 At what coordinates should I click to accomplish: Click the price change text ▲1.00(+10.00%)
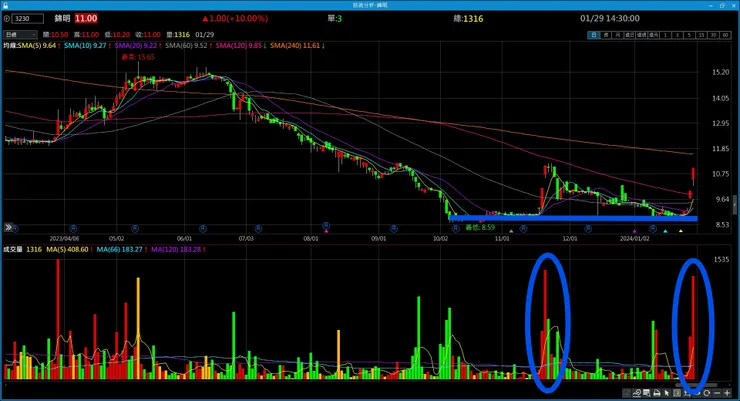(x=235, y=18)
